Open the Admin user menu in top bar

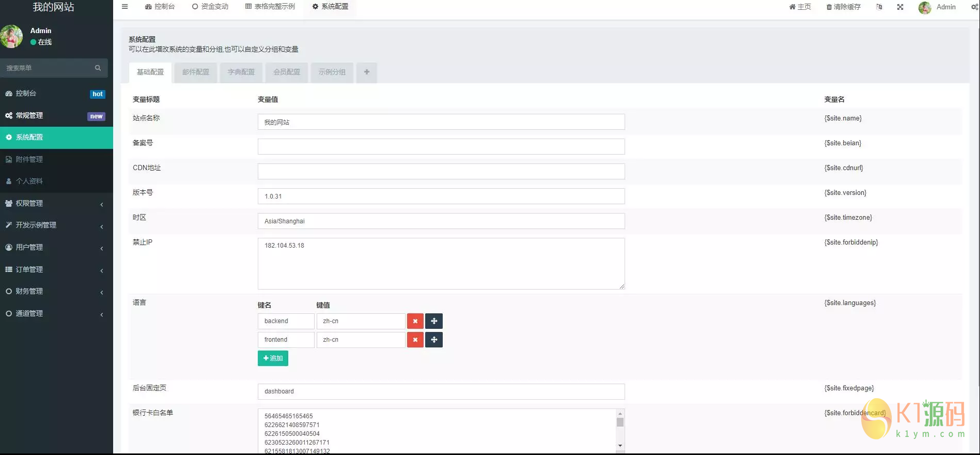(937, 7)
